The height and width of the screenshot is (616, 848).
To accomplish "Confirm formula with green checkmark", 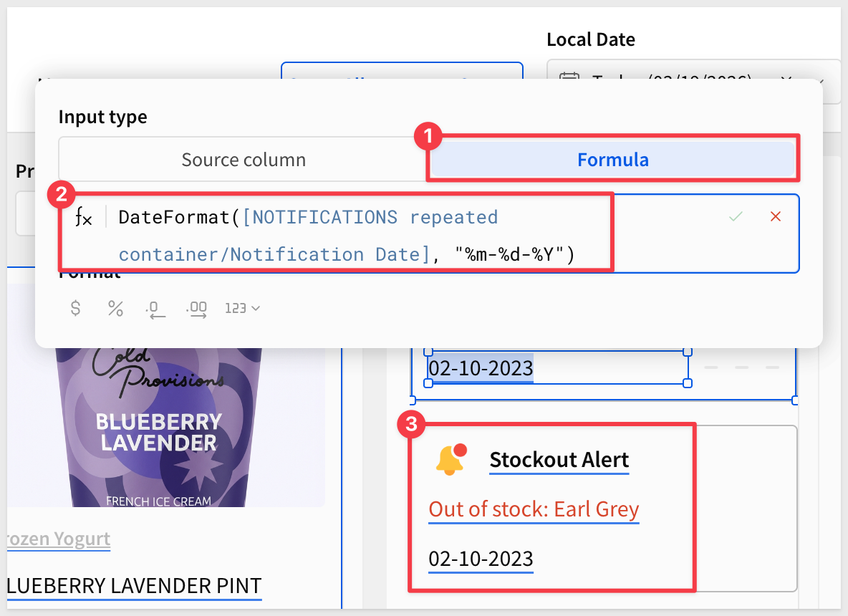I will [x=736, y=216].
